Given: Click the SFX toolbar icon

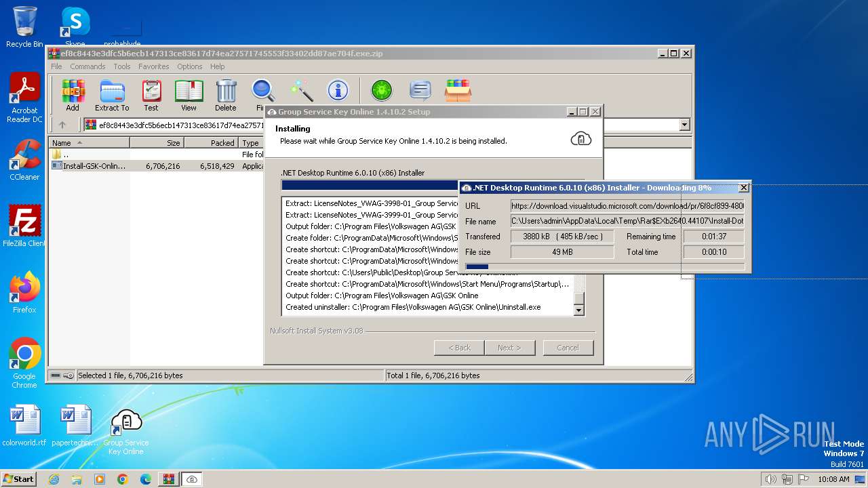Looking at the screenshot, I should [x=458, y=90].
